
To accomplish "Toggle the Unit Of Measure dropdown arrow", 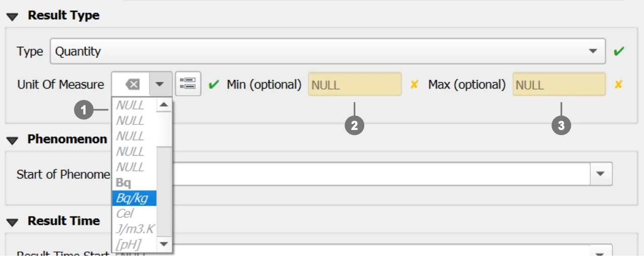I will 160,84.
